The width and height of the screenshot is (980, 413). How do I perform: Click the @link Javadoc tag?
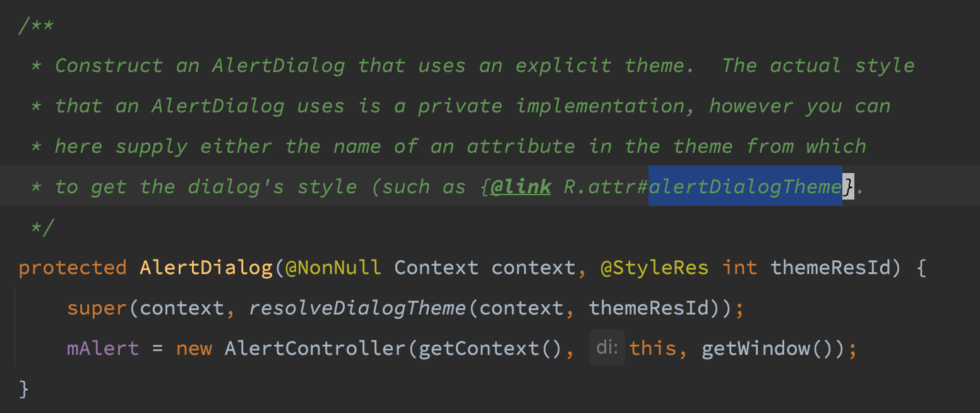pos(520,187)
